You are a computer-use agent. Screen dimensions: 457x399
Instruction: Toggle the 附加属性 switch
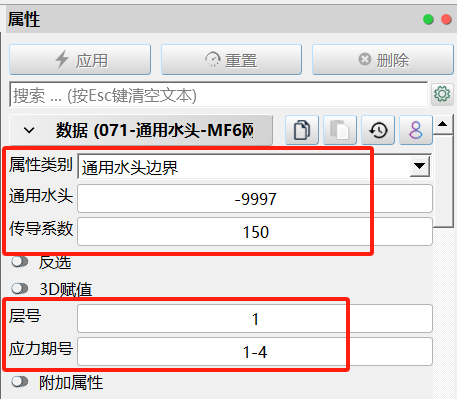pyautogui.click(x=20, y=382)
